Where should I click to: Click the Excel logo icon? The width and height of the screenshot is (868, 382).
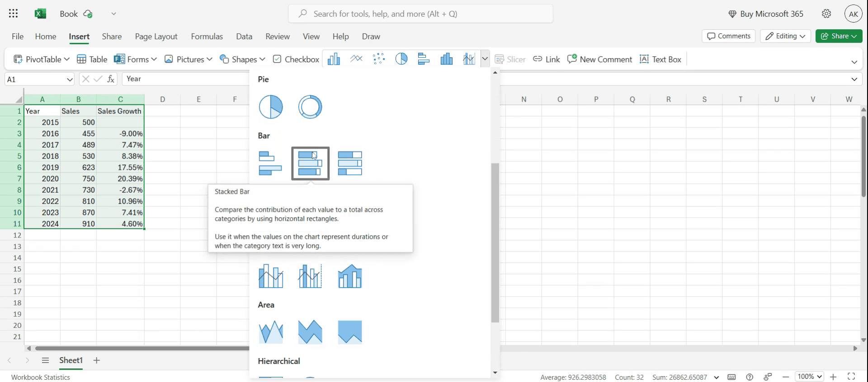41,14
